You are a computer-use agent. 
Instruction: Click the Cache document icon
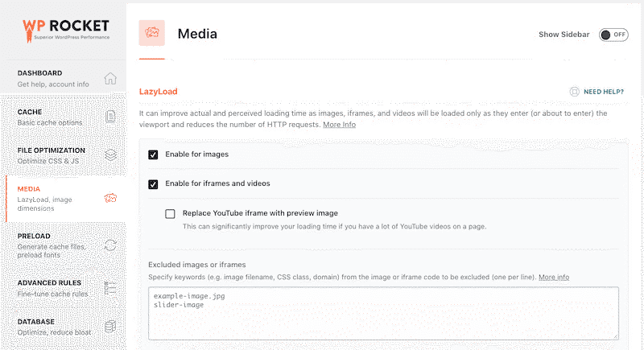(110, 117)
